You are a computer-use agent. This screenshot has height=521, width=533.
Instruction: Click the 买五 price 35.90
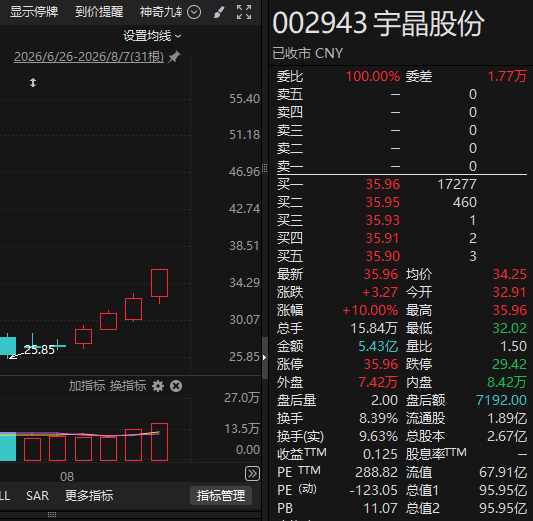tap(383, 257)
